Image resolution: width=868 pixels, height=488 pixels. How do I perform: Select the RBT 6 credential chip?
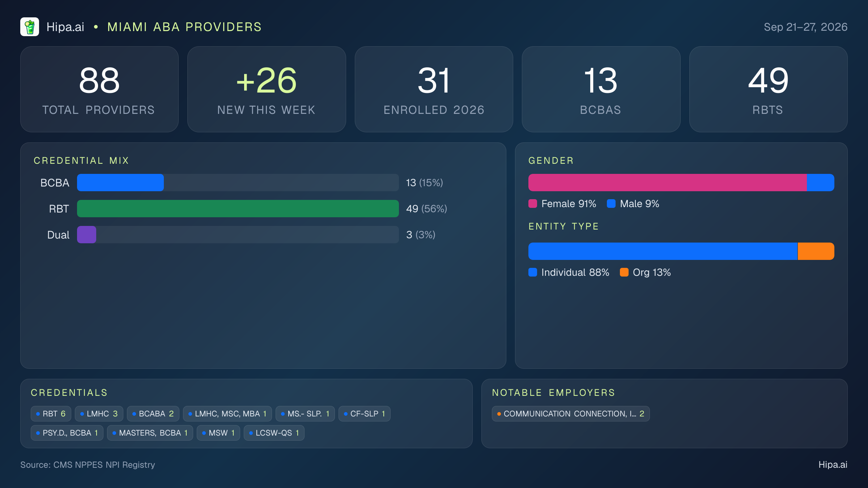pyautogui.click(x=51, y=414)
